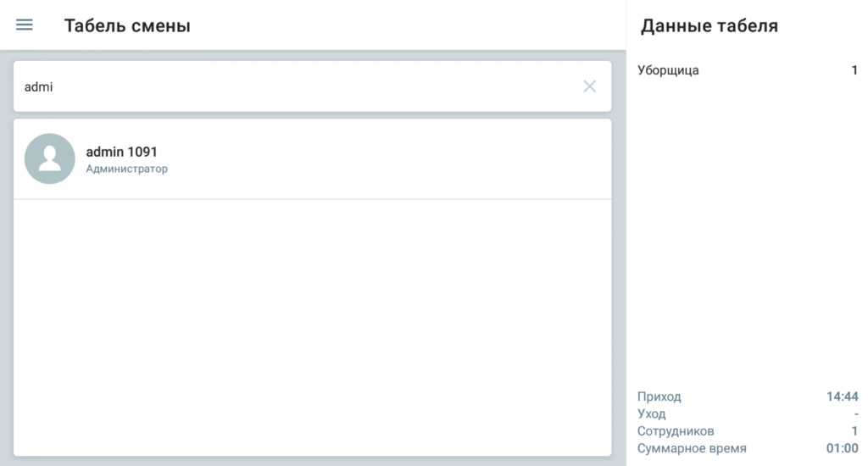Select the Уборщица row in panel
Screen dimensions: 868x466
click(748, 70)
